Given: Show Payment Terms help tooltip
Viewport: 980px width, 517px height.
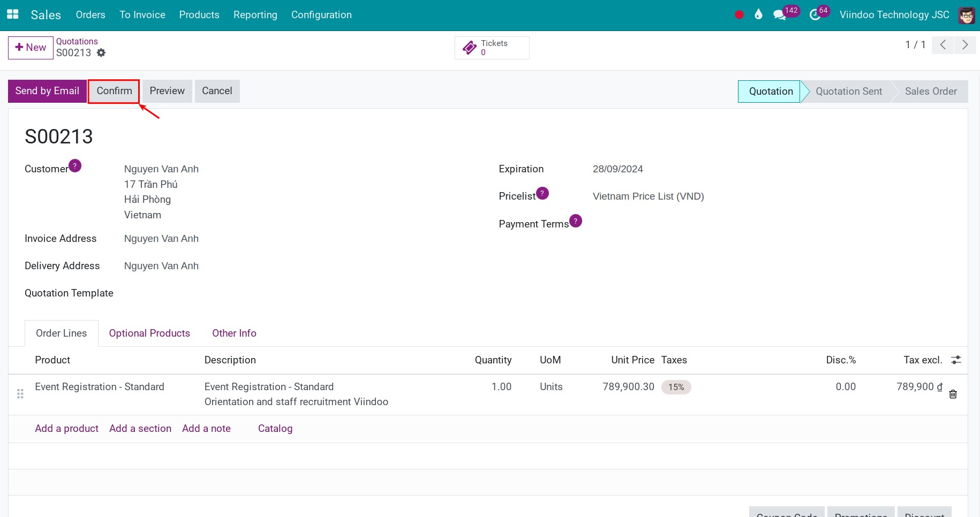Looking at the screenshot, I should coord(576,221).
